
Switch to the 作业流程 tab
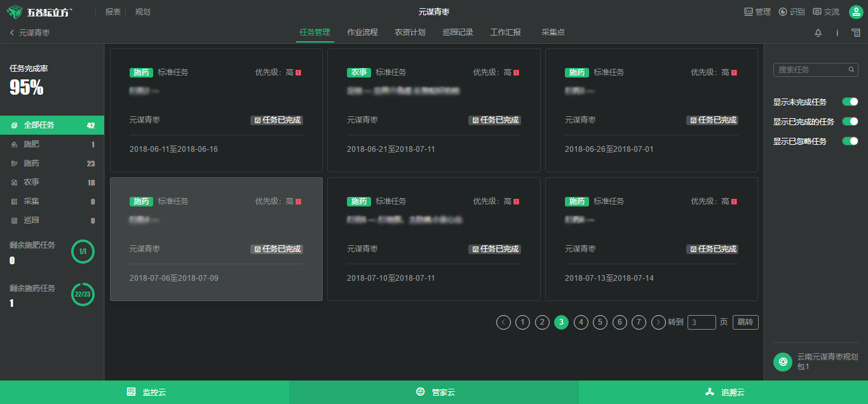pyautogui.click(x=362, y=32)
